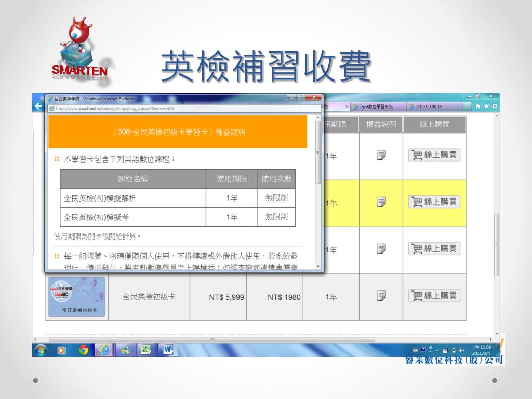Click the main page vertical scrollbar thumb
The image size is (532, 399).
(x=497, y=245)
